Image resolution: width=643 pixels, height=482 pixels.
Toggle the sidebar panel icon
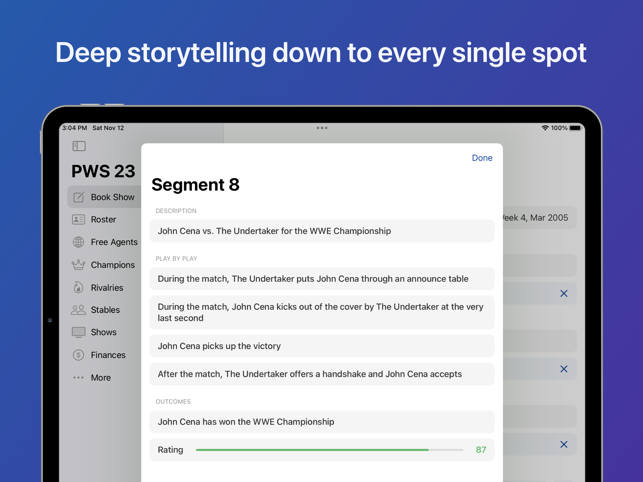tap(79, 146)
